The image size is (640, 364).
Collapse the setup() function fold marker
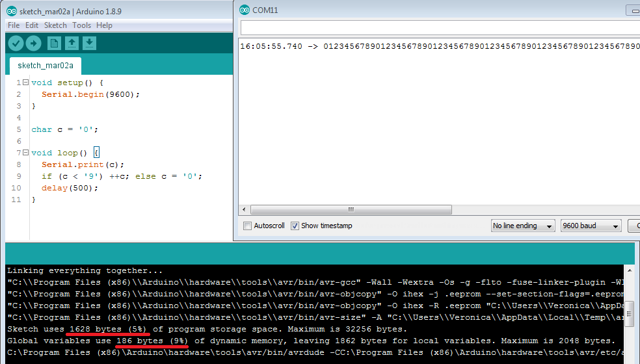coord(26,83)
